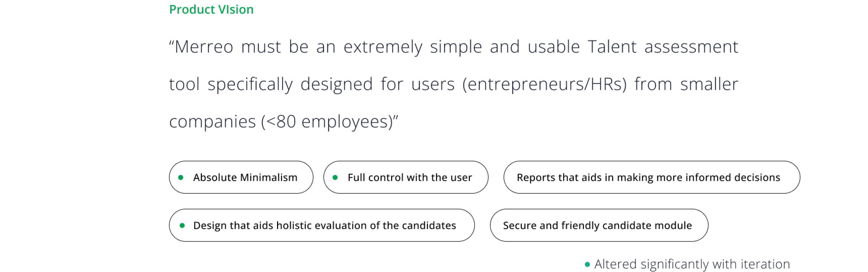Click the Talent assessment phrase in quote

pyautogui.click(x=663, y=47)
